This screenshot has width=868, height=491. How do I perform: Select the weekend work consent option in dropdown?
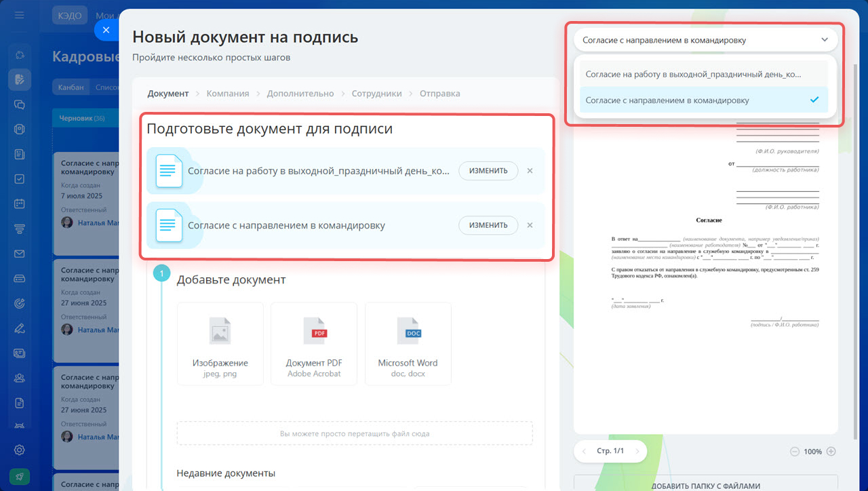(704, 75)
